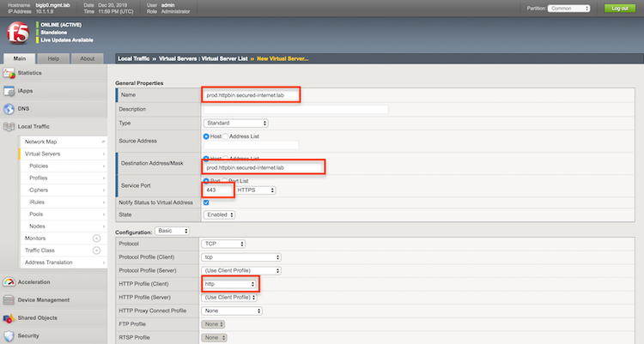Open Pools in Local Traffic menu
Screen dimensions: 644x344
pos(38,214)
